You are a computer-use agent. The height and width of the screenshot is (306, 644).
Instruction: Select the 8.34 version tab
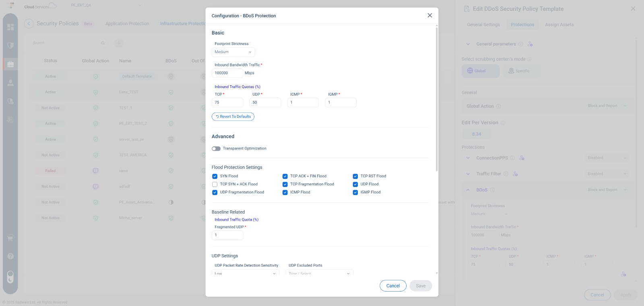(477, 134)
